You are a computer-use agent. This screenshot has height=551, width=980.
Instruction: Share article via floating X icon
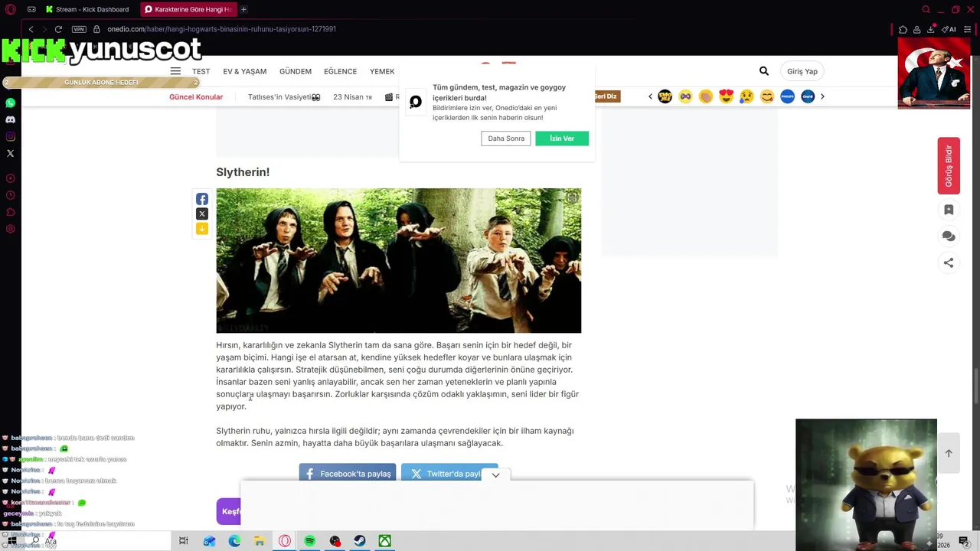tap(202, 214)
